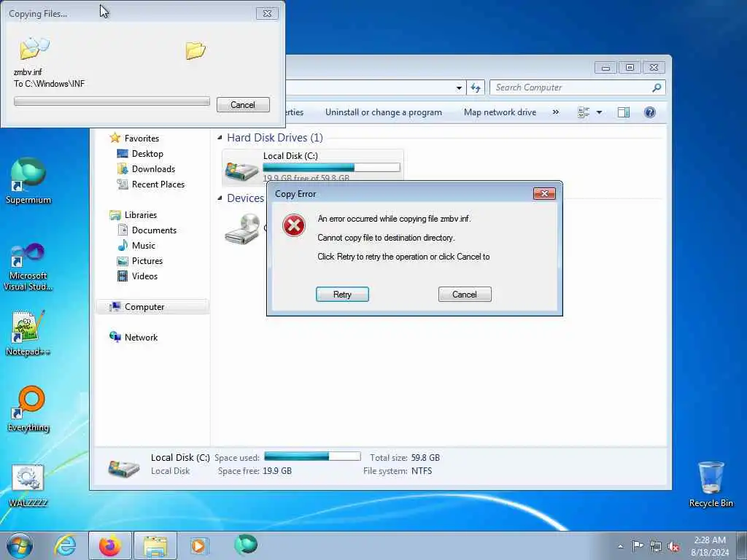
Task: Open Supermium from taskbar
Action: coord(246,545)
